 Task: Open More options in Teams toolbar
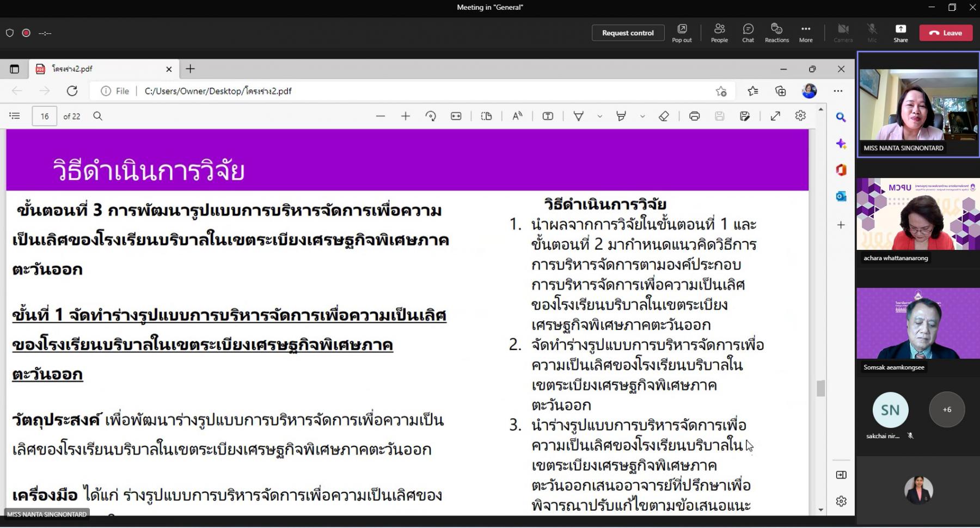click(806, 33)
